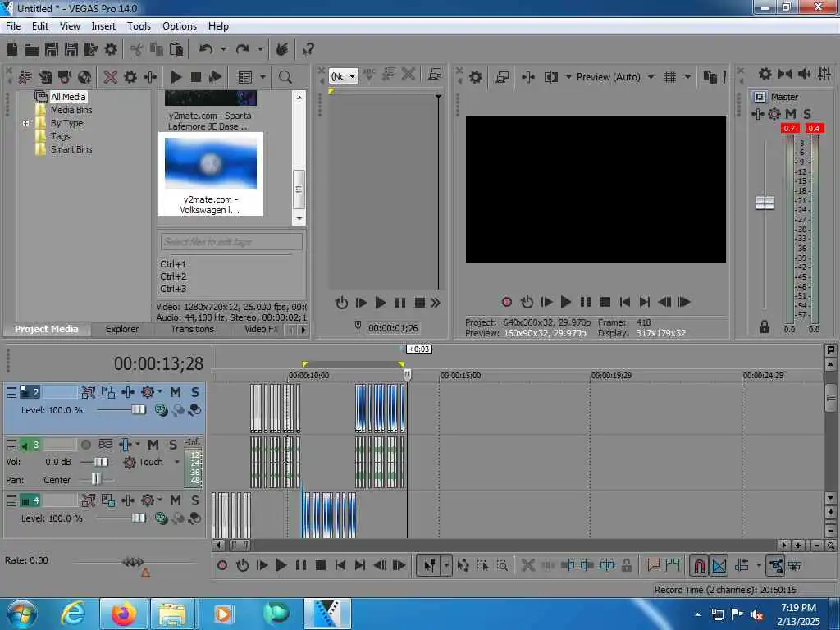Select the Tags folder in media tree
Image resolution: width=840 pixels, height=630 pixels.
tap(61, 136)
